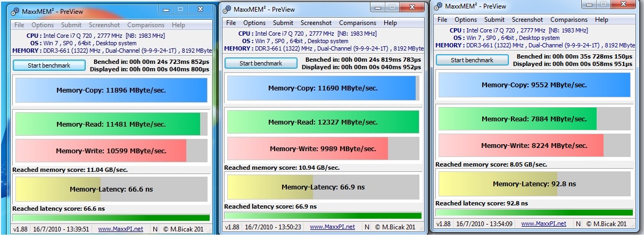
Task: Click the Memory-Read 7884 MByte/sec bar
Action: pos(534,119)
